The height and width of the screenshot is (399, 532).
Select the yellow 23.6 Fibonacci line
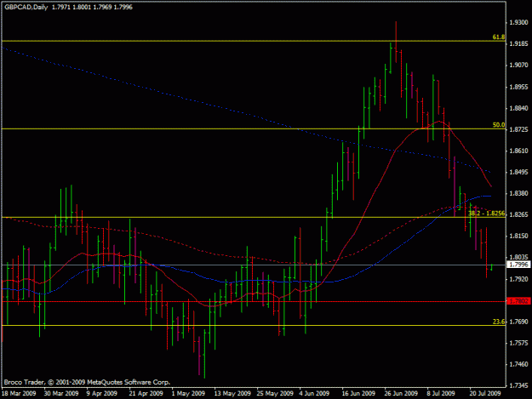click(253, 326)
